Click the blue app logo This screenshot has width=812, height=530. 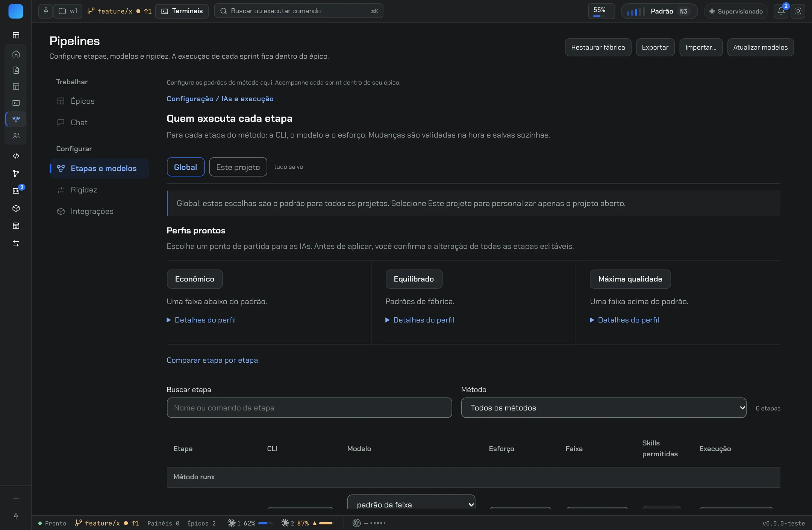click(16, 11)
